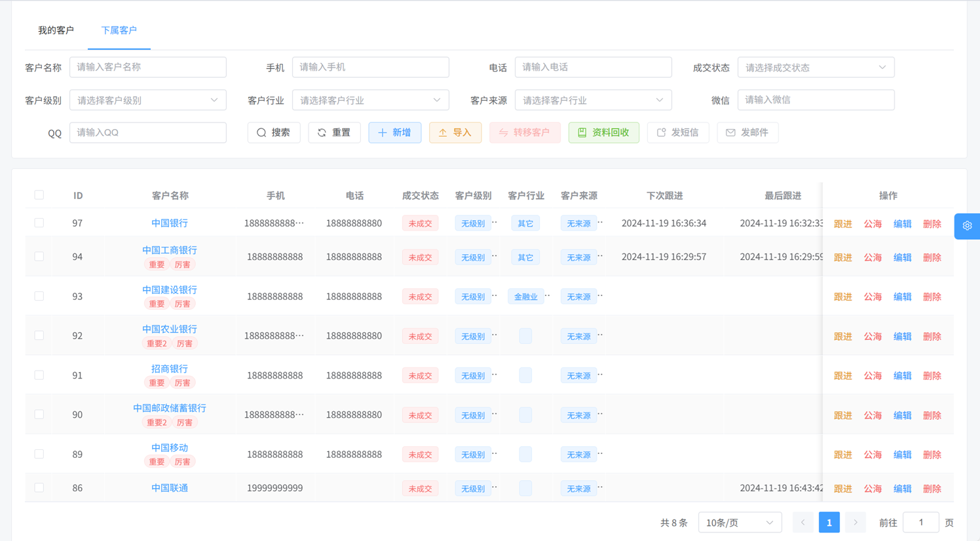Click 跟进 for 招商银行 row
The image size is (980, 541).
coord(842,376)
